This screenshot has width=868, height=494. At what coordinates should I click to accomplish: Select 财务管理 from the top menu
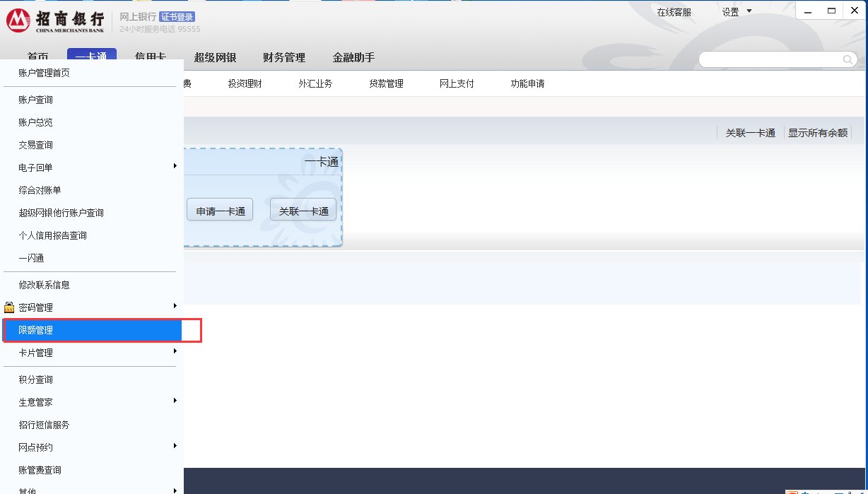click(x=283, y=57)
